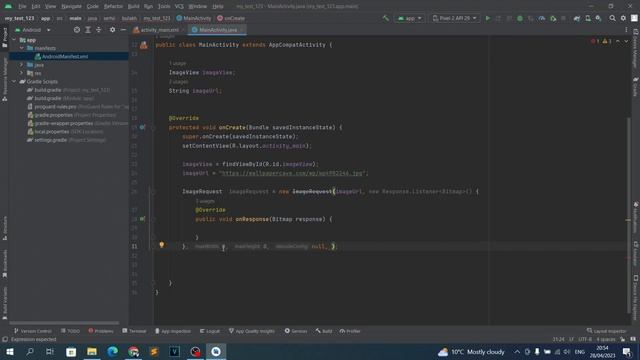The image size is (640, 360).
Task: Click the Search Everywhere magnifier icon
Action: [x=612, y=18]
